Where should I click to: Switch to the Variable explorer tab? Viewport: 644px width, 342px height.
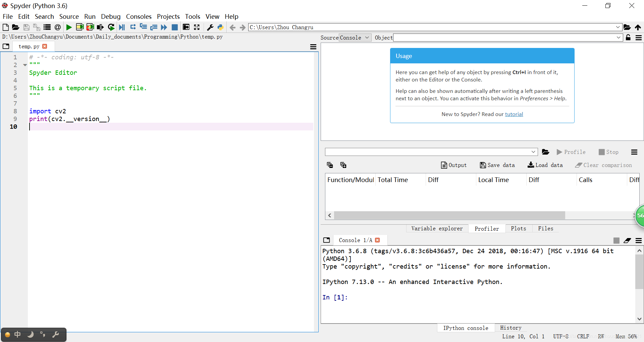pos(437,228)
